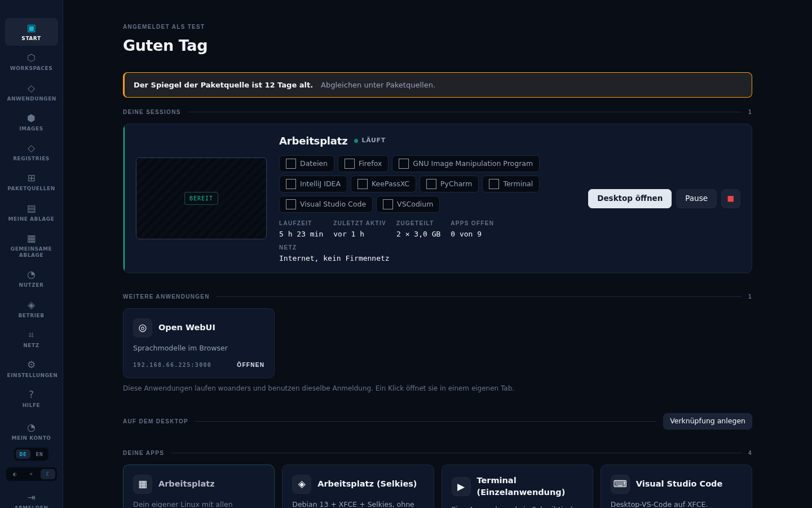Click the Desktop öffnen button
Image resolution: width=812 pixels, height=508 pixels.
(x=630, y=199)
